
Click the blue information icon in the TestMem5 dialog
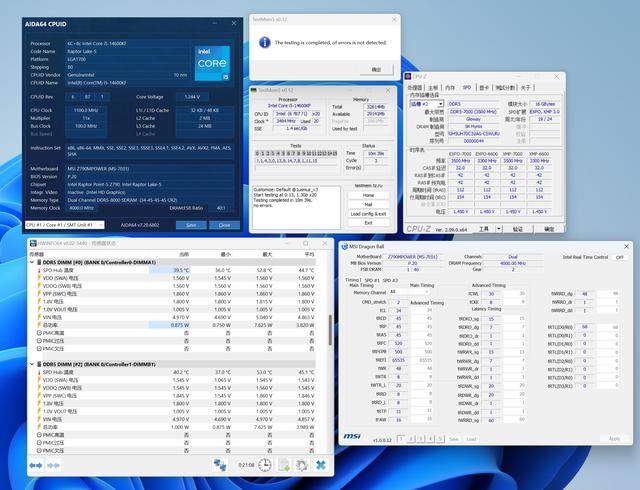[x=265, y=42]
